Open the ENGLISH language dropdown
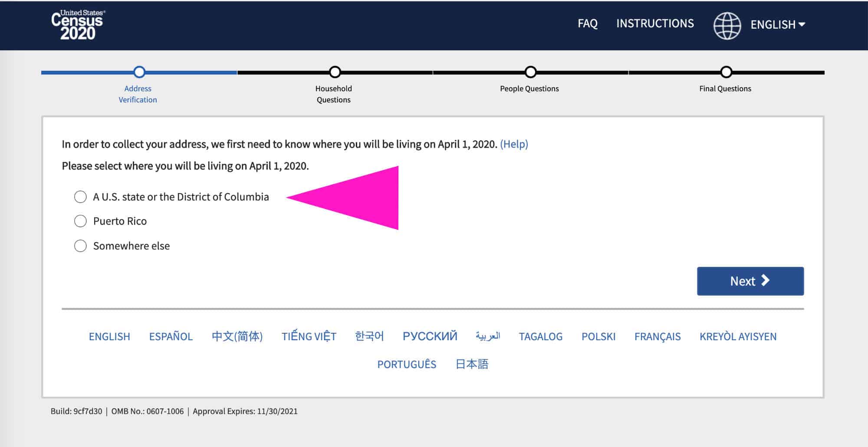868x447 pixels. coord(778,25)
